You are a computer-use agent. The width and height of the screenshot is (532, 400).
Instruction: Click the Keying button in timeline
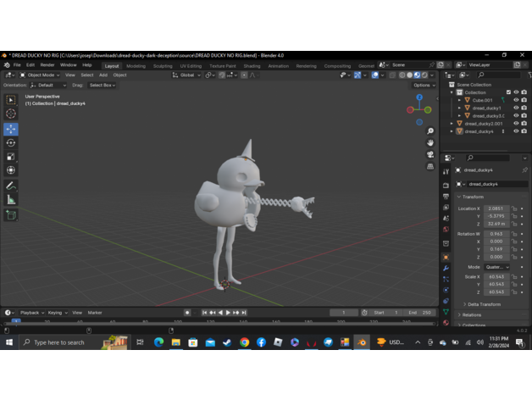coord(57,313)
